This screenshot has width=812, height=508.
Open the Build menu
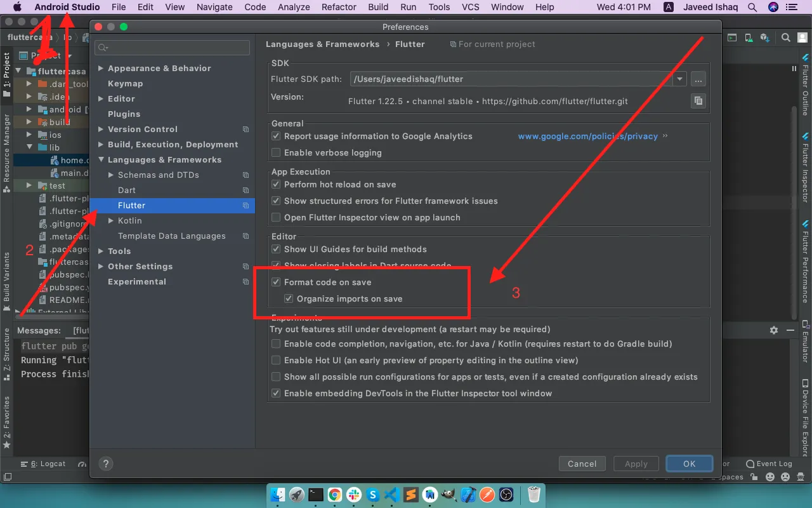[378, 7]
